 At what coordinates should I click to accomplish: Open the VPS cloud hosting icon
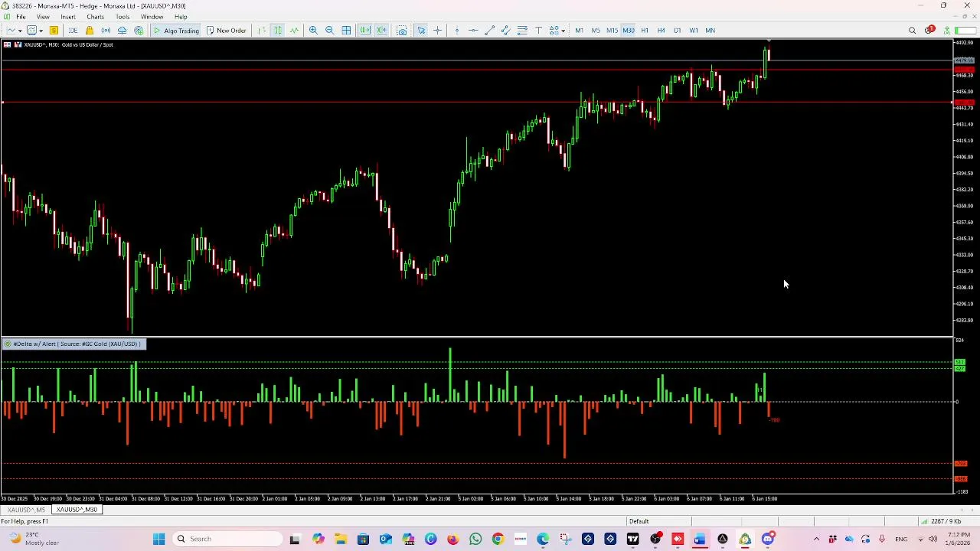point(122,31)
